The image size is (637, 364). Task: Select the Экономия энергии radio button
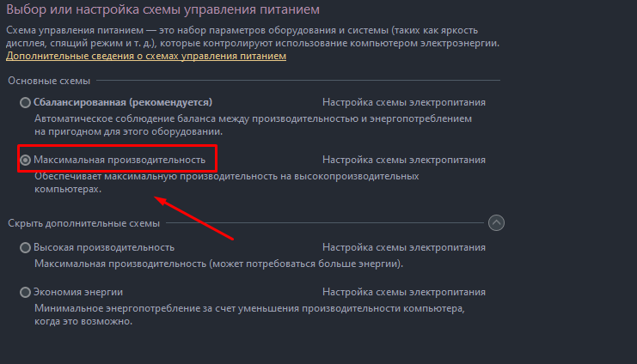(26, 292)
